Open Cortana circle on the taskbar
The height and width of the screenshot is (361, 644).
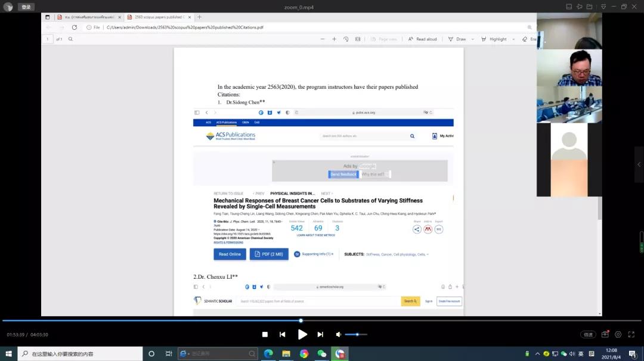pyautogui.click(x=151, y=354)
